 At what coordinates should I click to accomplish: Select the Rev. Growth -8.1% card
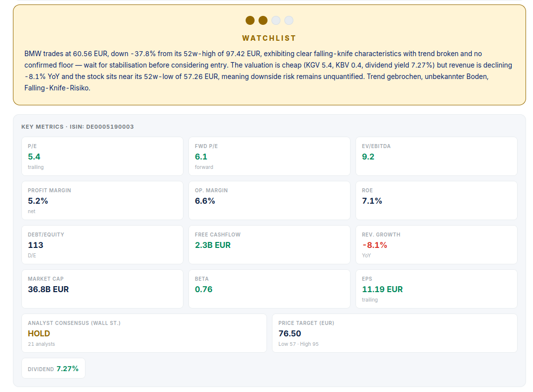click(x=437, y=244)
